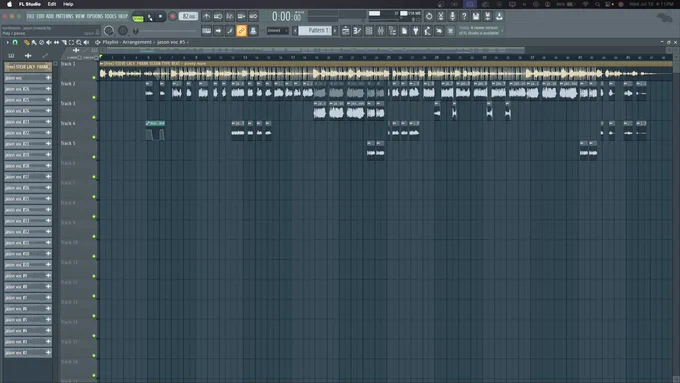The height and width of the screenshot is (383, 680).
Task: Toggle the loop recording button
Action: pyautogui.click(x=253, y=16)
